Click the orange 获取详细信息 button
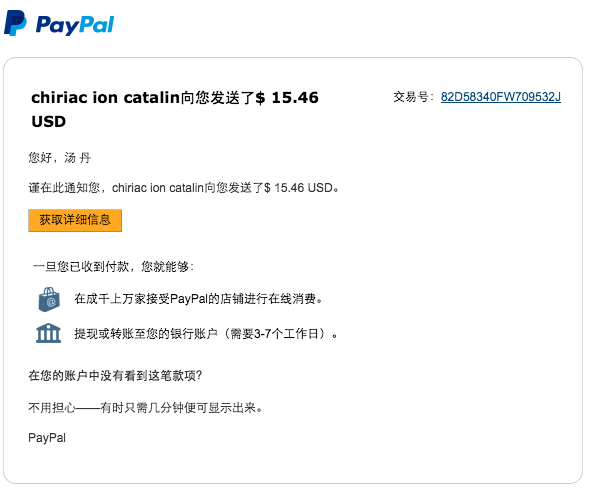 coord(75,220)
